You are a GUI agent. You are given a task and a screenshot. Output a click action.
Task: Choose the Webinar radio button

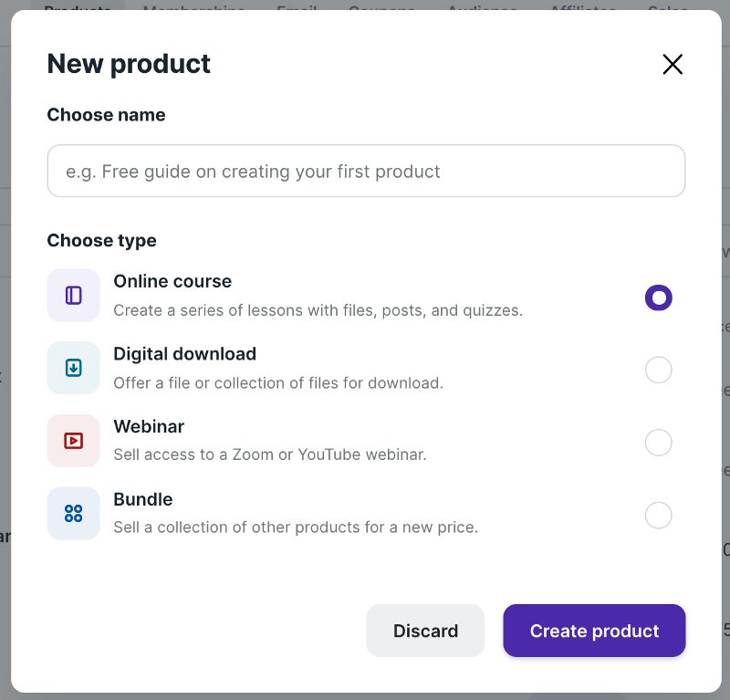point(658,443)
